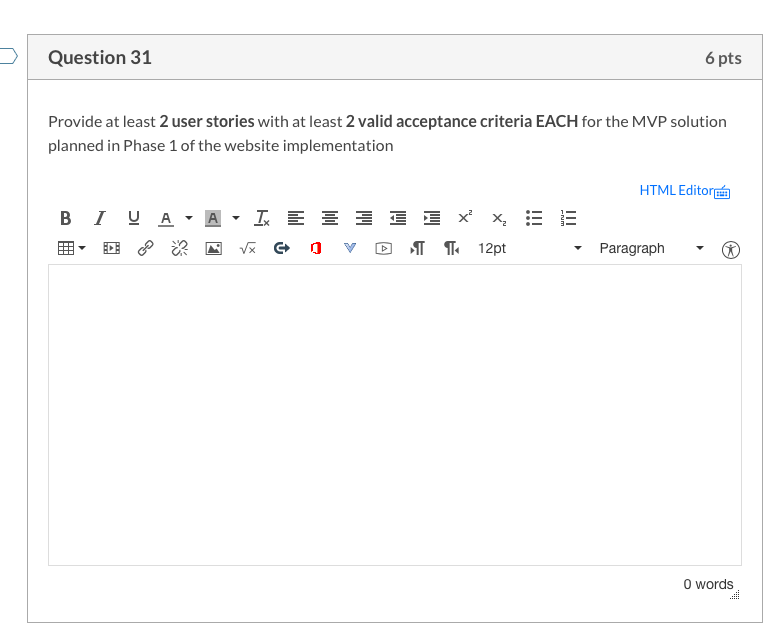Remove link with the broken chain icon

(x=180, y=248)
